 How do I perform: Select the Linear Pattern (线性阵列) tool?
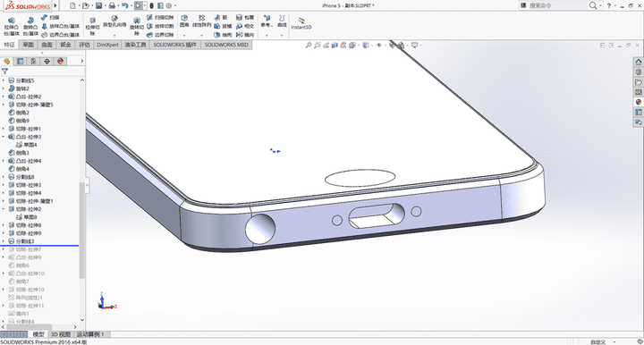201,21
